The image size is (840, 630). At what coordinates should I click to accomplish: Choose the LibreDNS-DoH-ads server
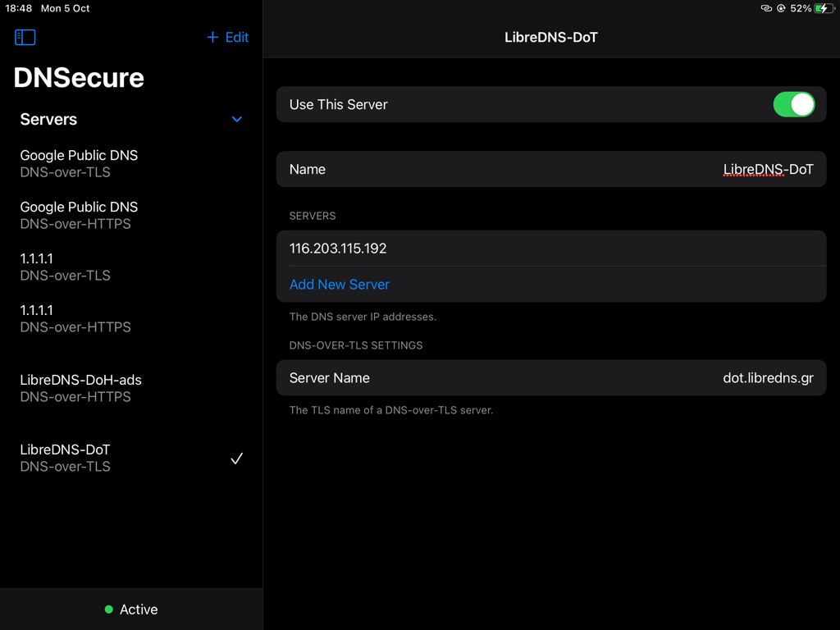(x=80, y=388)
